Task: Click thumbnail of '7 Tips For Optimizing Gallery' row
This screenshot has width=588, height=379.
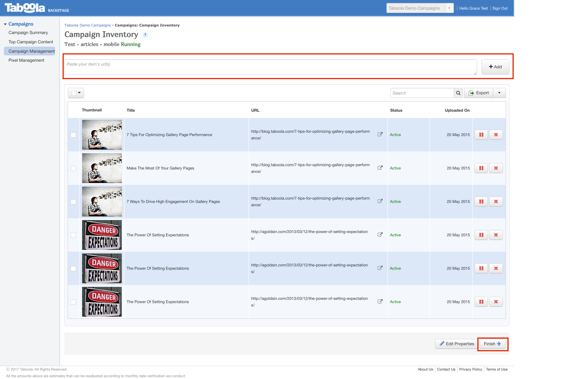Action: click(x=102, y=135)
